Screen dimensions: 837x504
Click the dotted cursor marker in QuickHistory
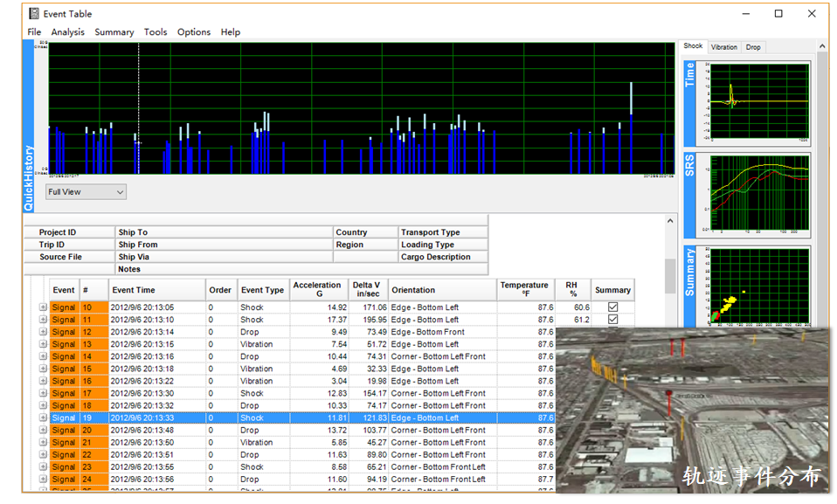pos(139,109)
